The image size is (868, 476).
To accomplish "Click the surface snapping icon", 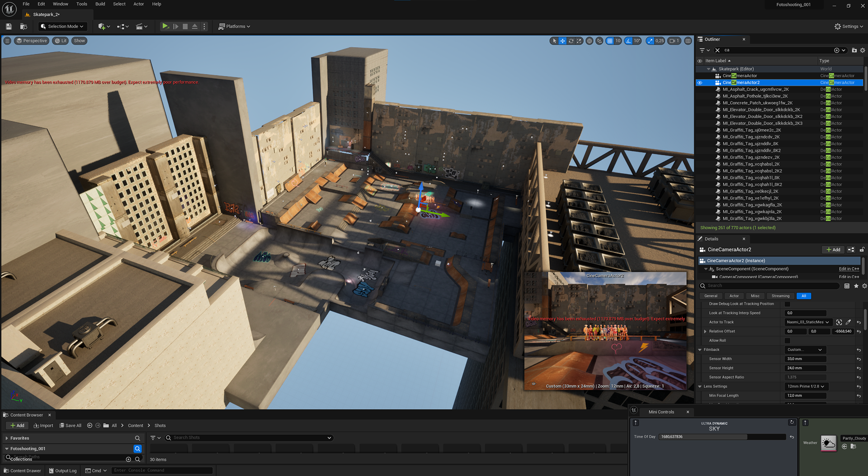I will click(x=599, y=41).
